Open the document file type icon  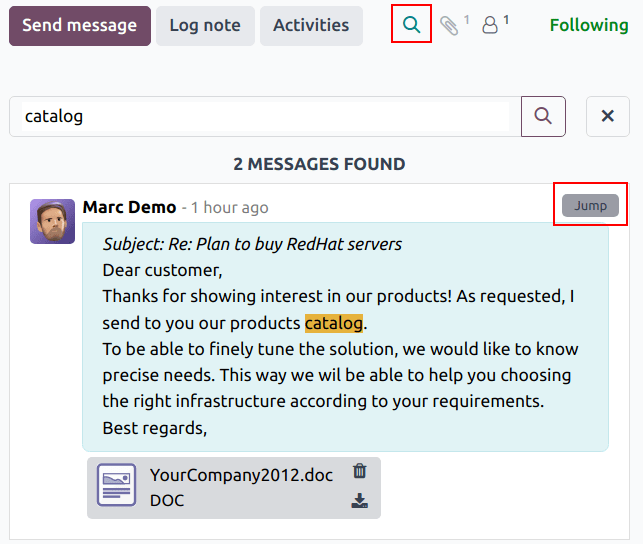117,487
